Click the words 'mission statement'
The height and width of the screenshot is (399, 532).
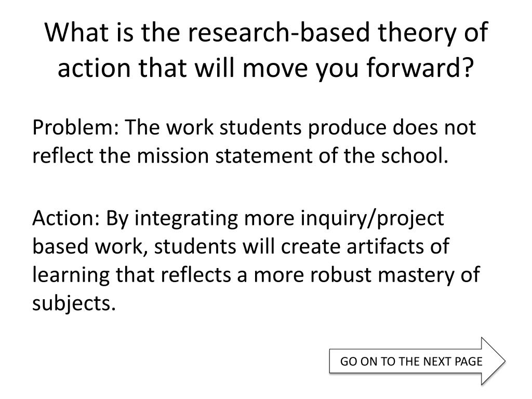[225, 156]
